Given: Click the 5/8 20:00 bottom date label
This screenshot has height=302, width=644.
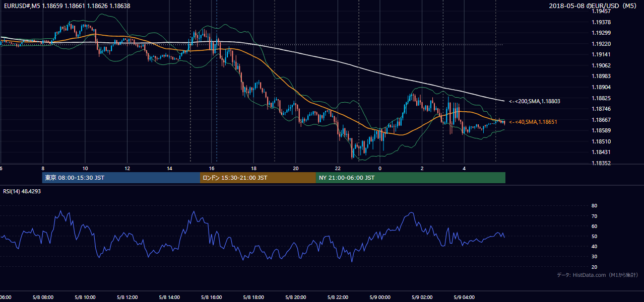Looking at the screenshot, I should pyautogui.click(x=296, y=297).
